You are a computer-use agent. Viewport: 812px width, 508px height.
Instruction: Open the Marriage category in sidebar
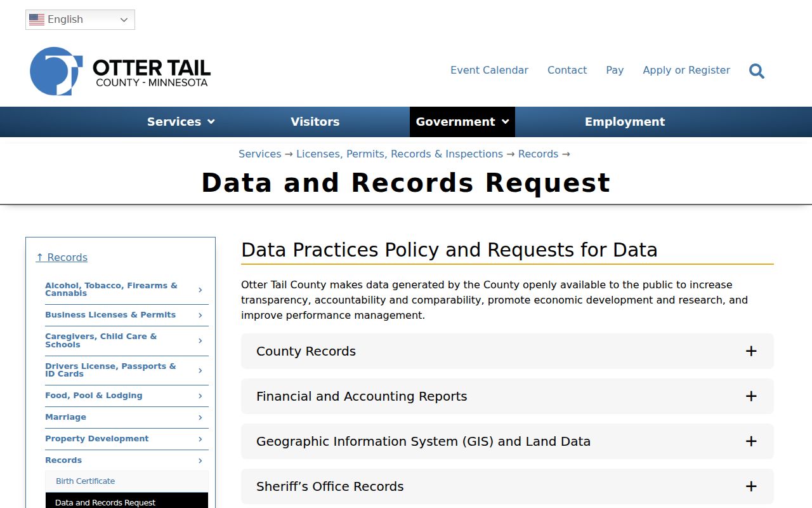(x=65, y=417)
